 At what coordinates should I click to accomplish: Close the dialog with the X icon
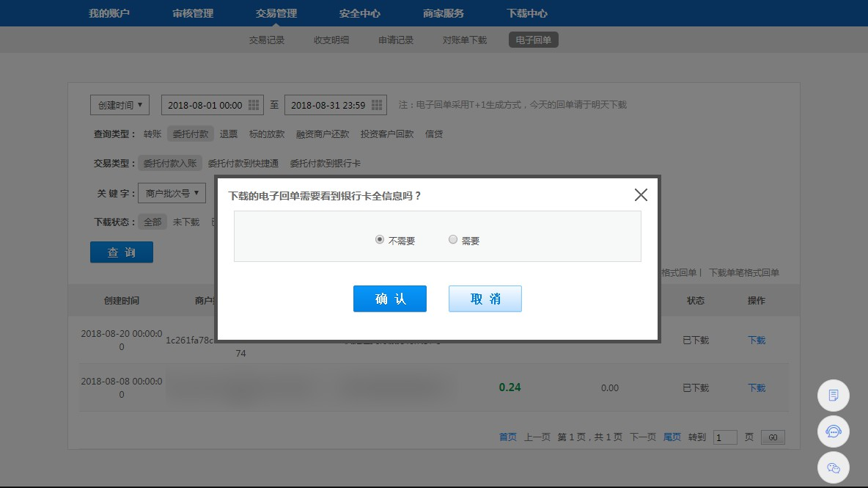tap(641, 194)
